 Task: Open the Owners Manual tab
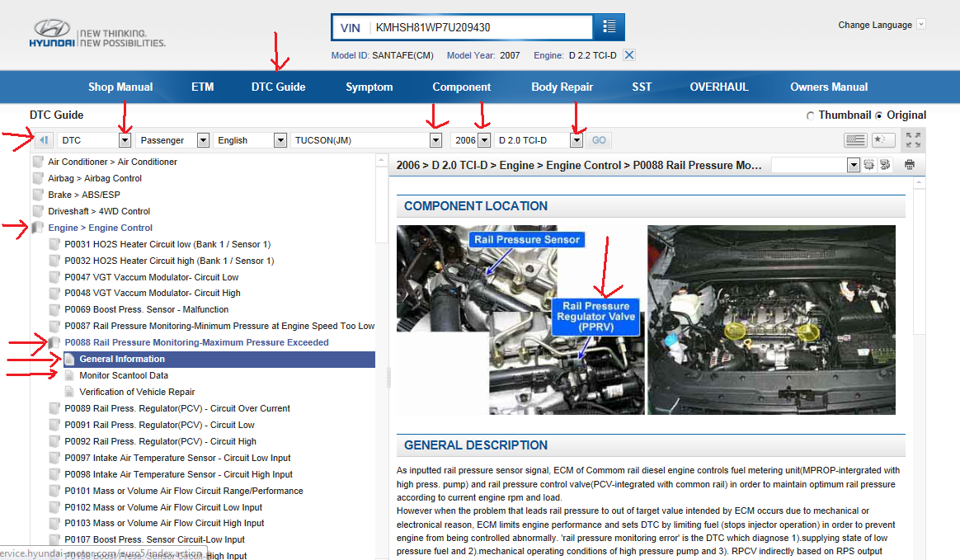click(x=829, y=87)
